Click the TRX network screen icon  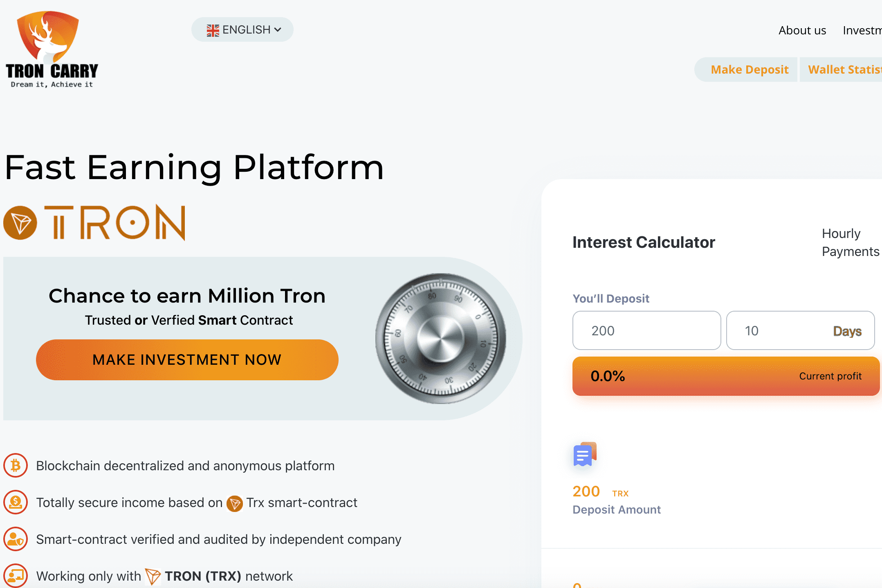pyautogui.click(x=16, y=576)
